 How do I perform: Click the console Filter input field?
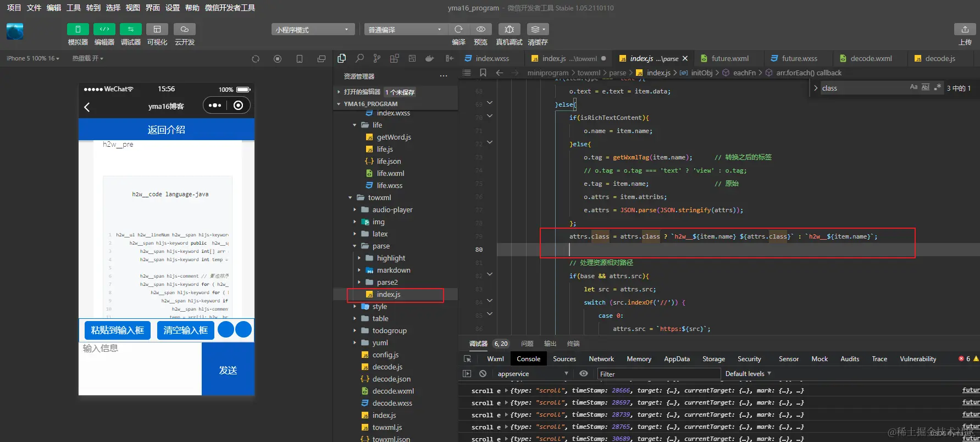(x=658, y=374)
